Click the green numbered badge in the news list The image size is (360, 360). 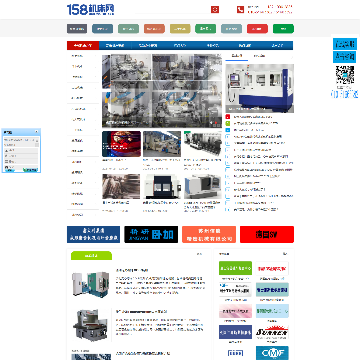228,123
